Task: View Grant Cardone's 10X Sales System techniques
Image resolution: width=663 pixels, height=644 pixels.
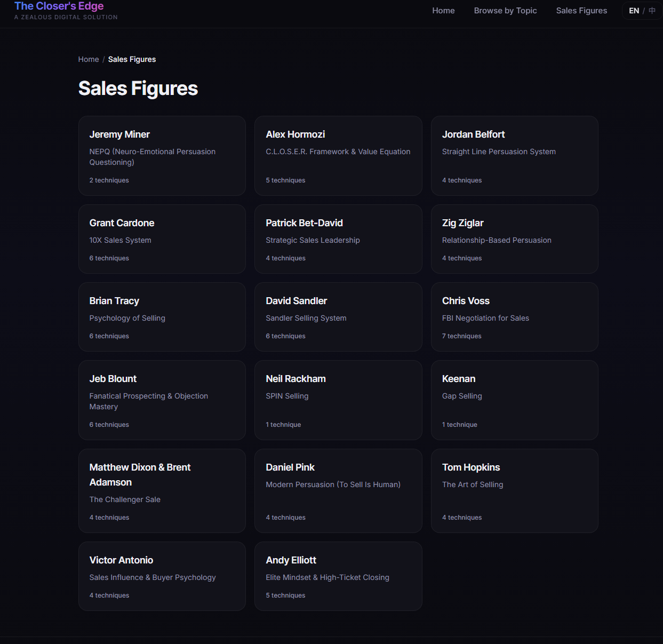Action: pyautogui.click(x=162, y=239)
